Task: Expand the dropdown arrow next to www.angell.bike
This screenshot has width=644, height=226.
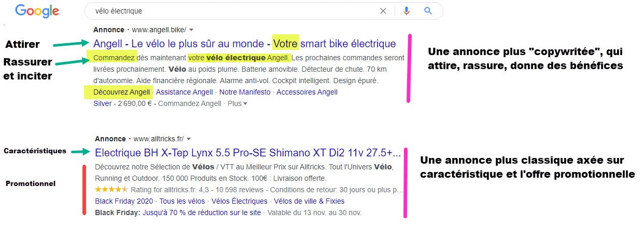Action: click(x=191, y=30)
